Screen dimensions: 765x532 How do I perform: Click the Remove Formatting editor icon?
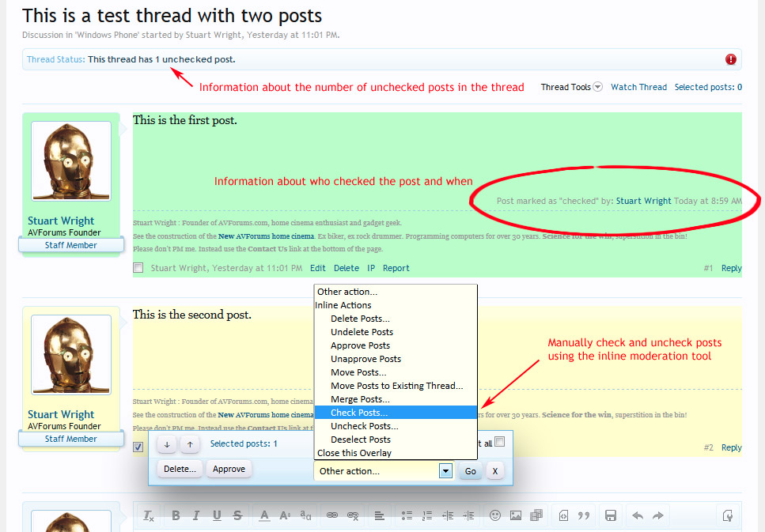148,515
